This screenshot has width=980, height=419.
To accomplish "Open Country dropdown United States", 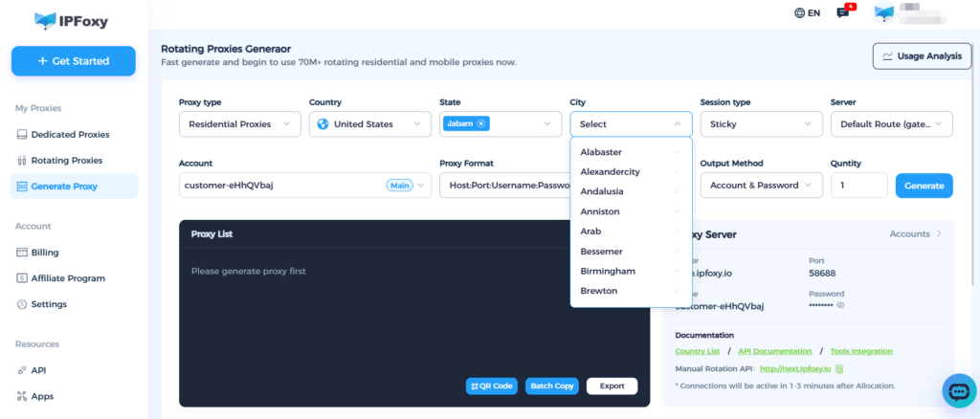I will (x=370, y=123).
